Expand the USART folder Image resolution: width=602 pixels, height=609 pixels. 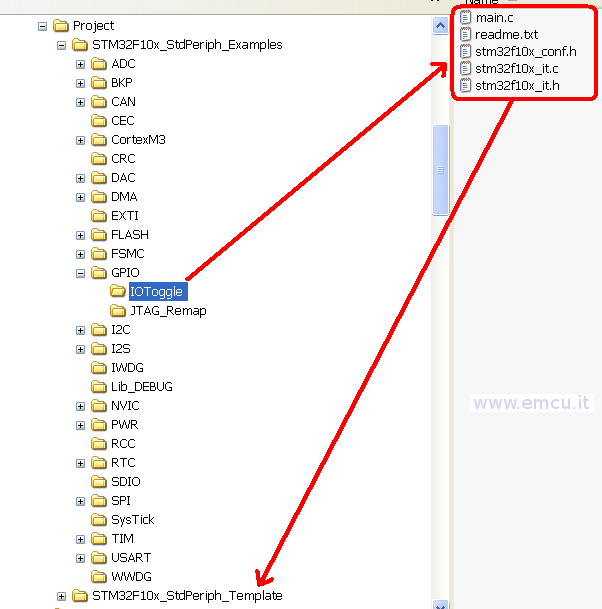80,559
